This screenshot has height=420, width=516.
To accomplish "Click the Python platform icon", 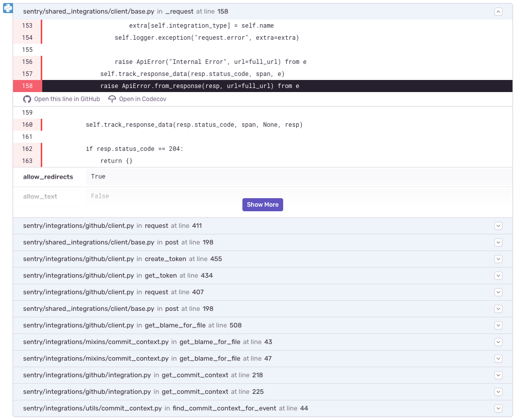I will [8, 8].
